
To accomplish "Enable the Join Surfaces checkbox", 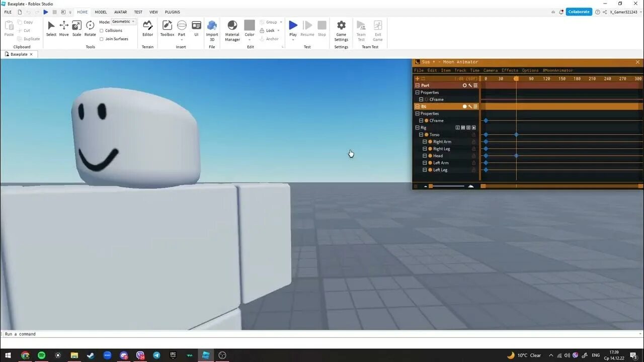I will pyautogui.click(x=102, y=39).
